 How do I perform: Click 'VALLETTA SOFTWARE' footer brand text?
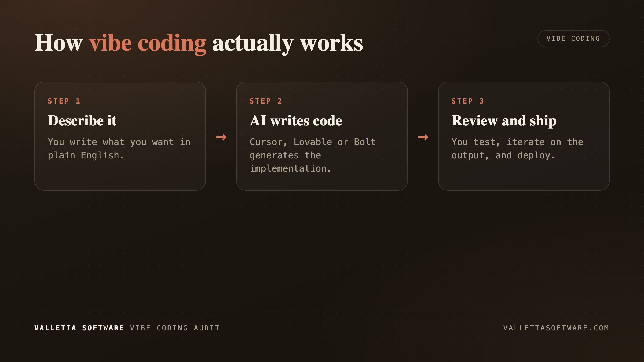click(79, 328)
